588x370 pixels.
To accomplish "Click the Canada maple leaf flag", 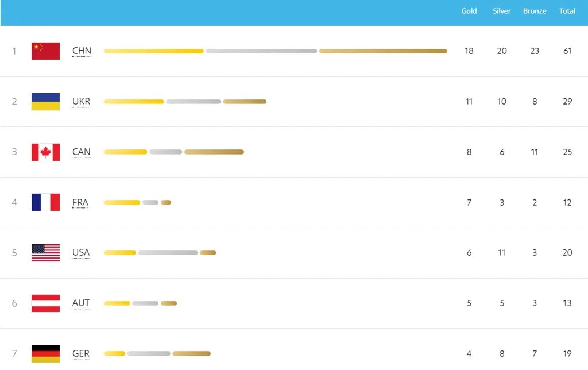I will (x=45, y=152).
